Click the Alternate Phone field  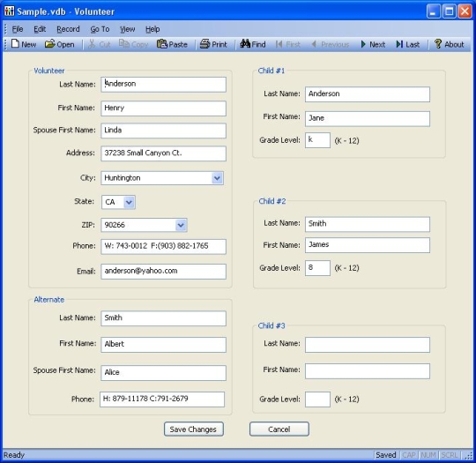point(162,399)
